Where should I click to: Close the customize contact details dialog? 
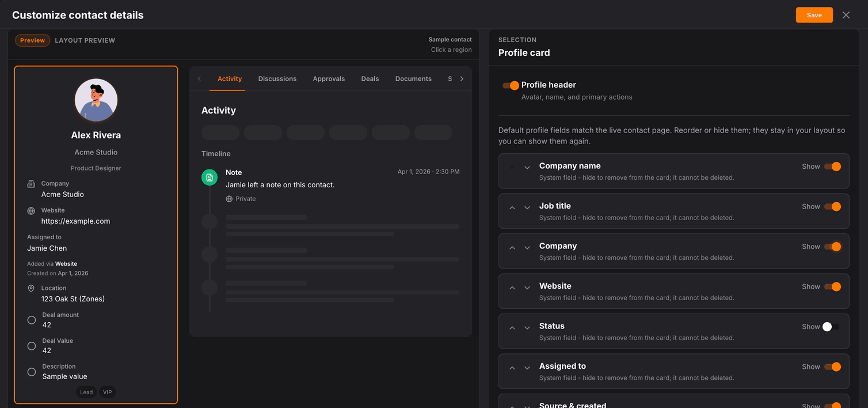click(846, 15)
